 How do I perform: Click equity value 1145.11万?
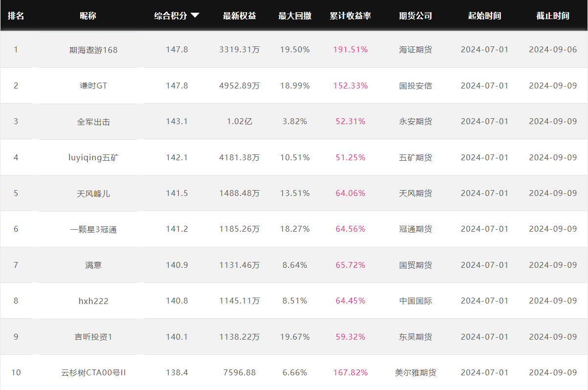point(240,301)
